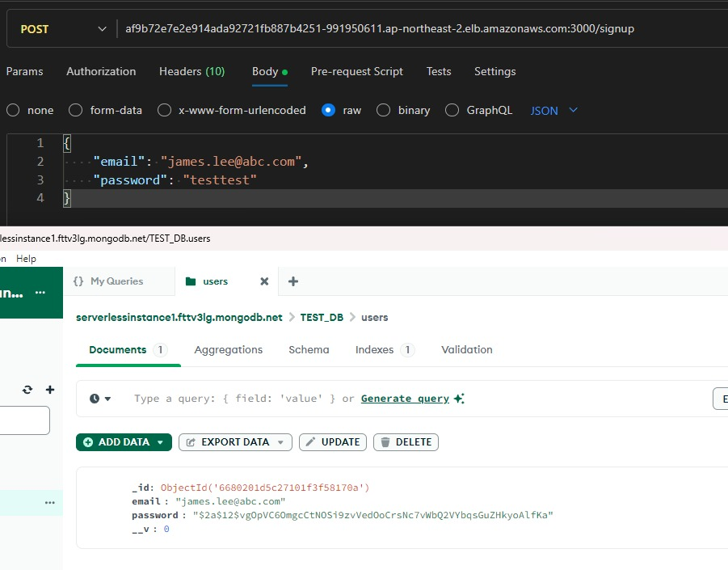
Task: Click the TEST_DB breadcrumb
Action: coord(322,317)
